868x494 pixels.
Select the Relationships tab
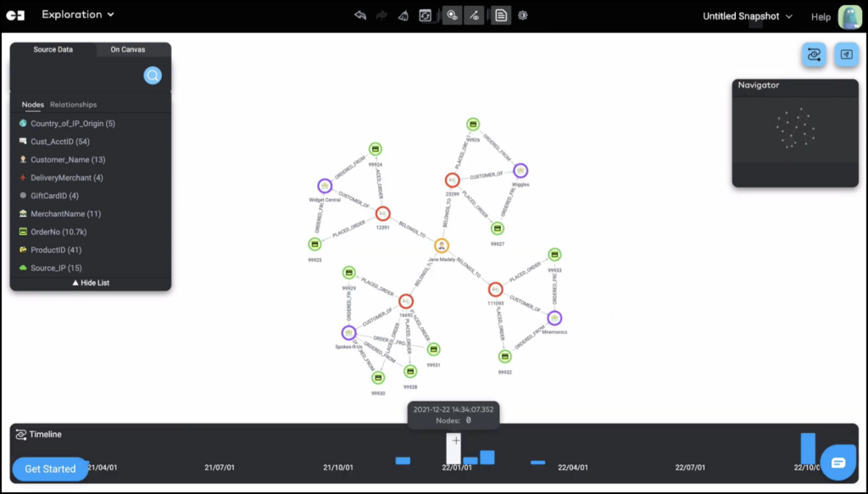pyautogui.click(x=73, y=105)
